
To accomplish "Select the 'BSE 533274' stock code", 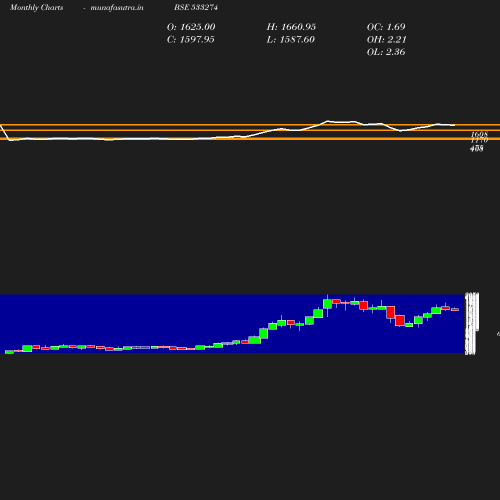I will (x=196, y=8).
